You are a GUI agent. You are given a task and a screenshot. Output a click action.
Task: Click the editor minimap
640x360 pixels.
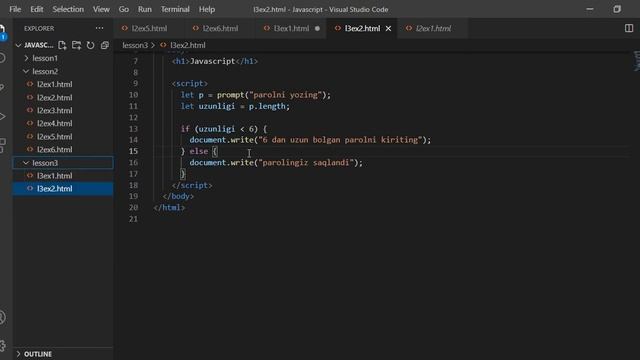(x=636, y=61)
